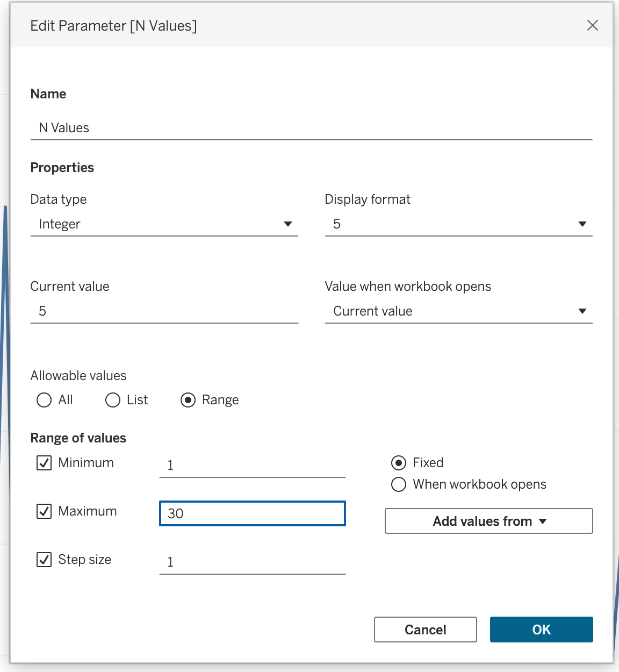Close the Edit Parameter dialog

click(x=592, y=25)
